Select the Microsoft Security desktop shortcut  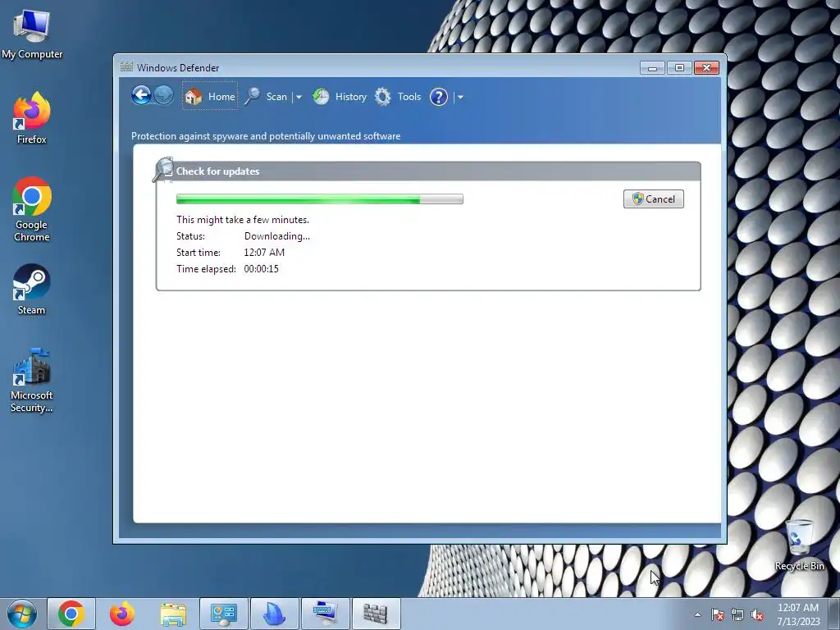pos(32,381)
